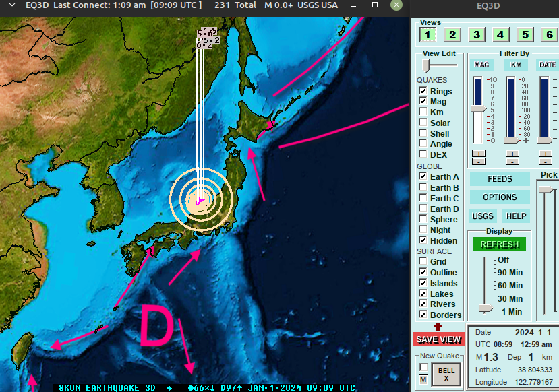
Task: Turn on the Solar checkbox
Action: tap(423, 123)
